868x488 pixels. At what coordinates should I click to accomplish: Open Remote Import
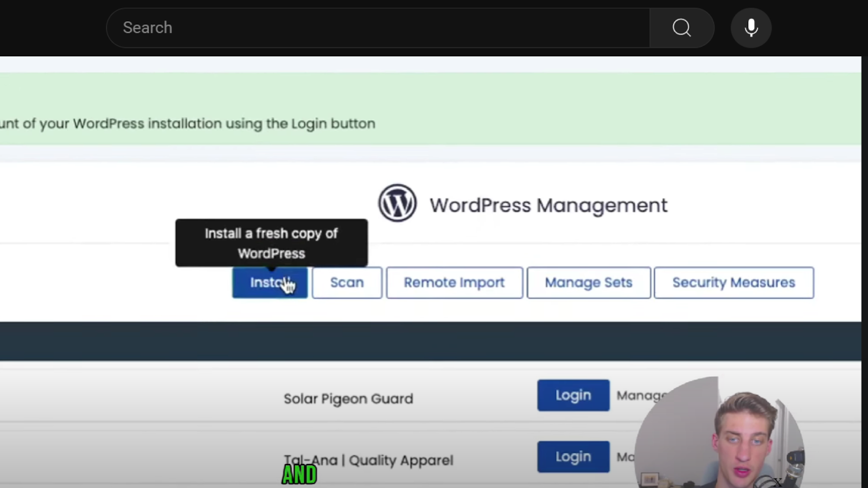pyautogui.click(x=454, y=282)
